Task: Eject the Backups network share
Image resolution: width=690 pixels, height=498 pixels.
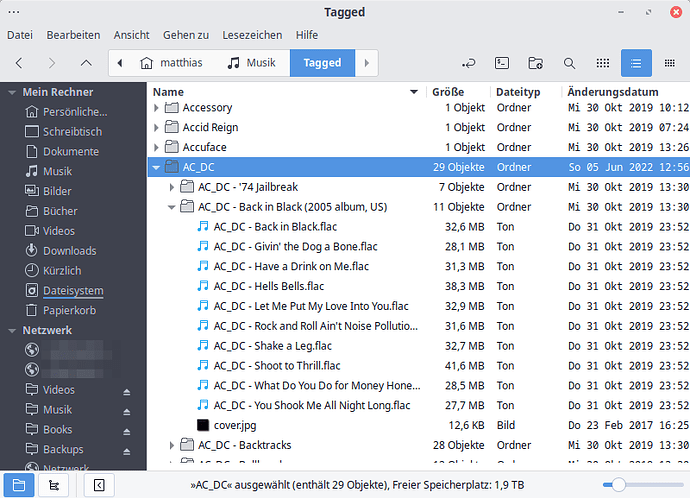Action: [x=127, y=451]
